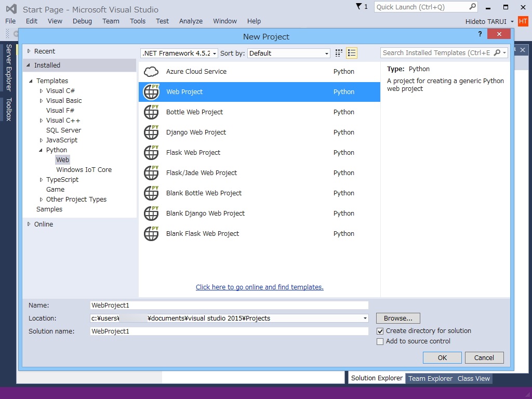Click the link to find templates online
The image size is (532, 399).
[259, 287]
